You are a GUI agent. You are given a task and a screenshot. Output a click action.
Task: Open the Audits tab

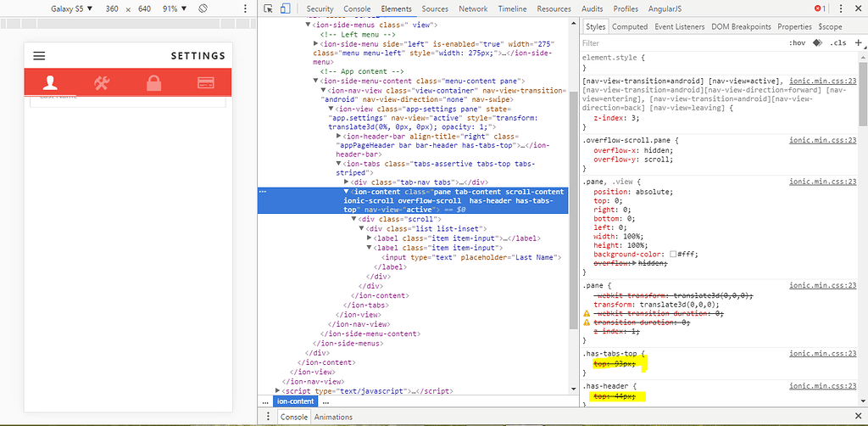tap(593, 8)
